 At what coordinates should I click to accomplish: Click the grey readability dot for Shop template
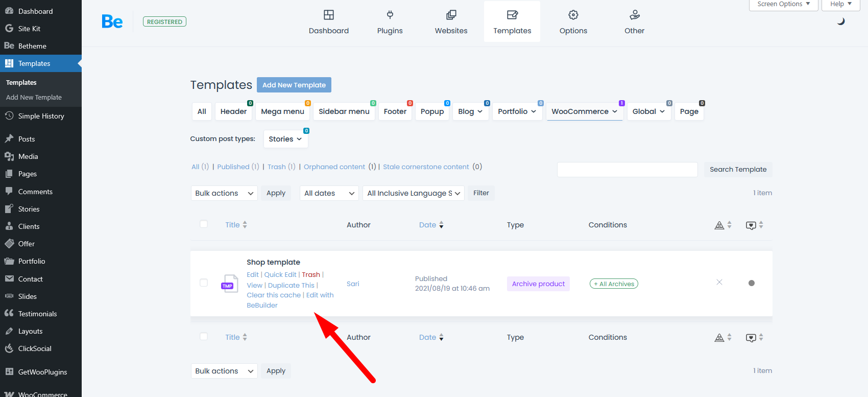click(751, 283)
